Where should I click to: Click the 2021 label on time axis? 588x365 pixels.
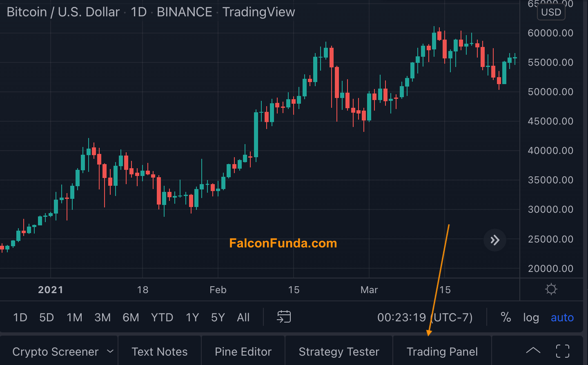coord(51,290)
